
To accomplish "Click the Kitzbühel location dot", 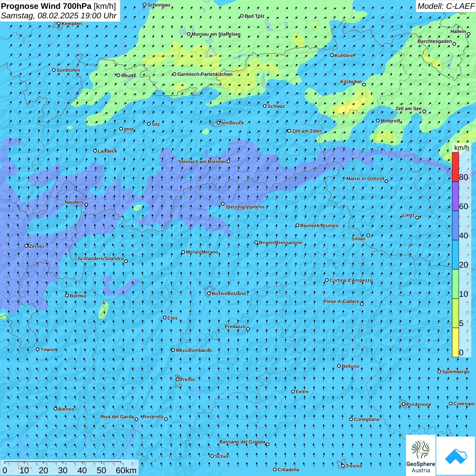I will 364,85.
